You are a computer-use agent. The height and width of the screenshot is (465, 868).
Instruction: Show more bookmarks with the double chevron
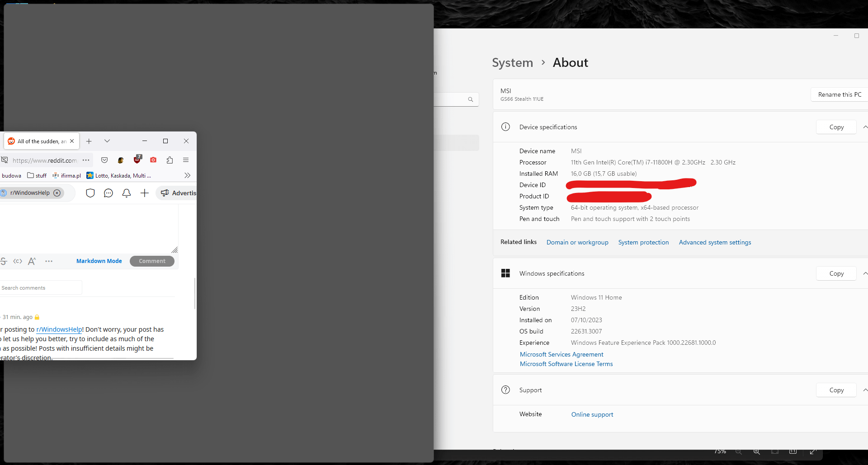click(x=188, y=175)
